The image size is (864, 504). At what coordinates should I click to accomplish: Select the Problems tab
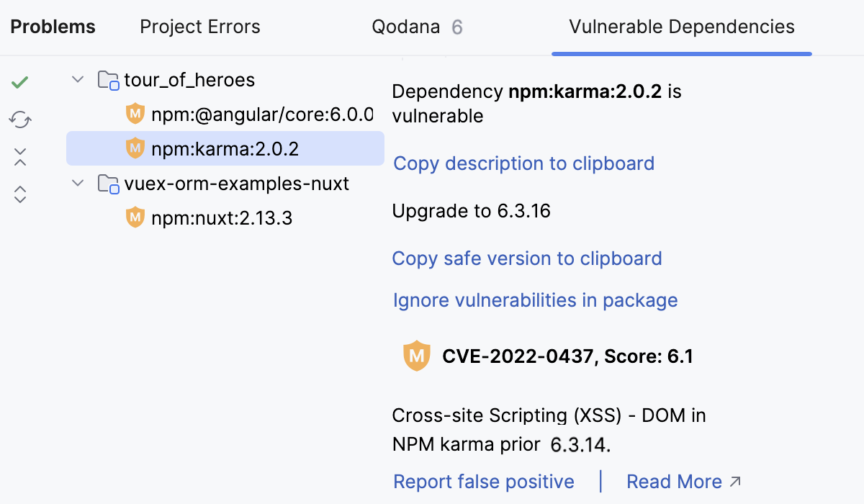[52, 27]
